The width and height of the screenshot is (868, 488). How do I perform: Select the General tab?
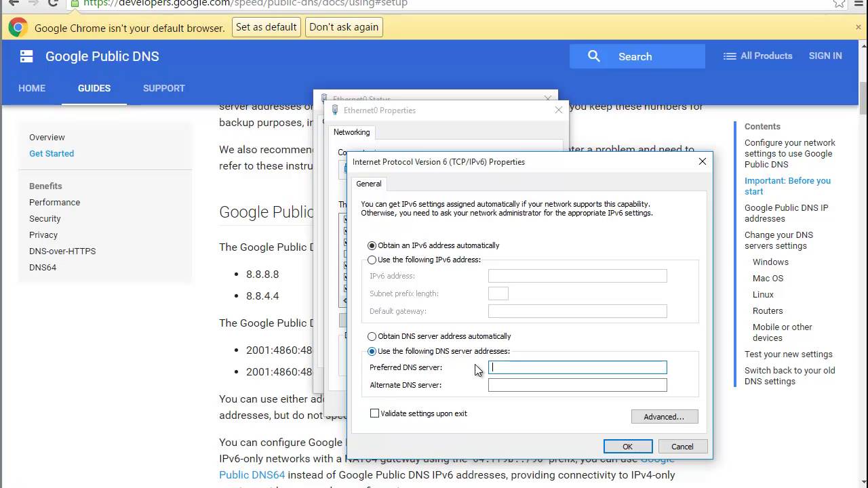(x=369, y=184)
